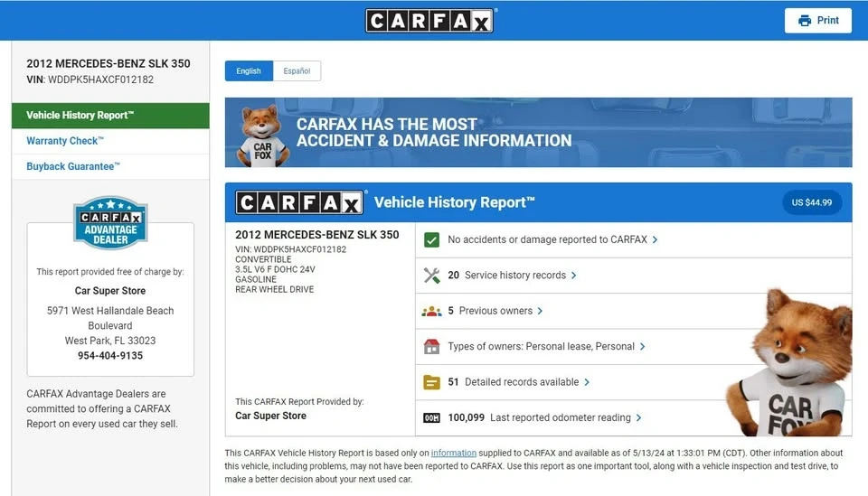
Task: Click REAR WHEEL DRIVE spec text
Action: click(x=275, y=289)
